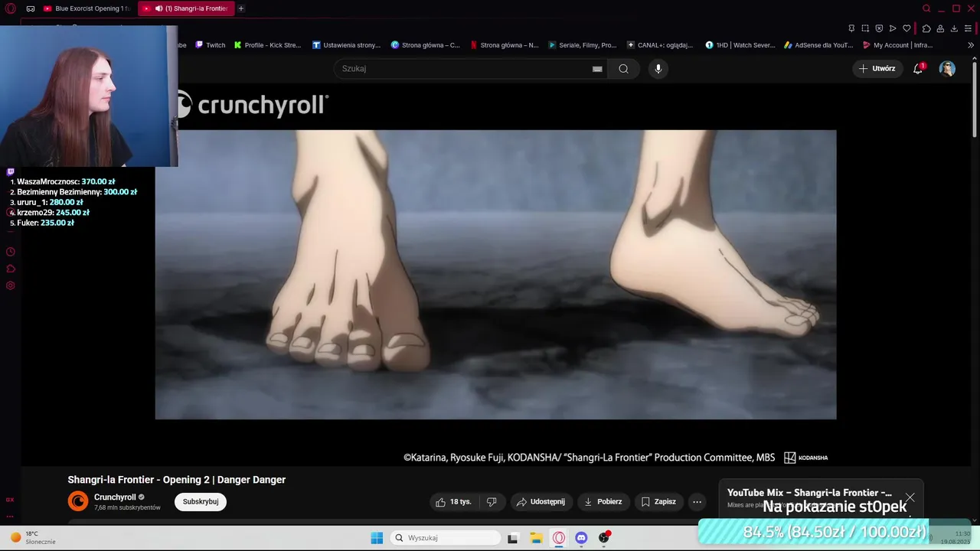This screenshot has width=980, height=551.
Task: Open the Utwórz create menu
Action: pyautogui.click(x=877, y=68)
